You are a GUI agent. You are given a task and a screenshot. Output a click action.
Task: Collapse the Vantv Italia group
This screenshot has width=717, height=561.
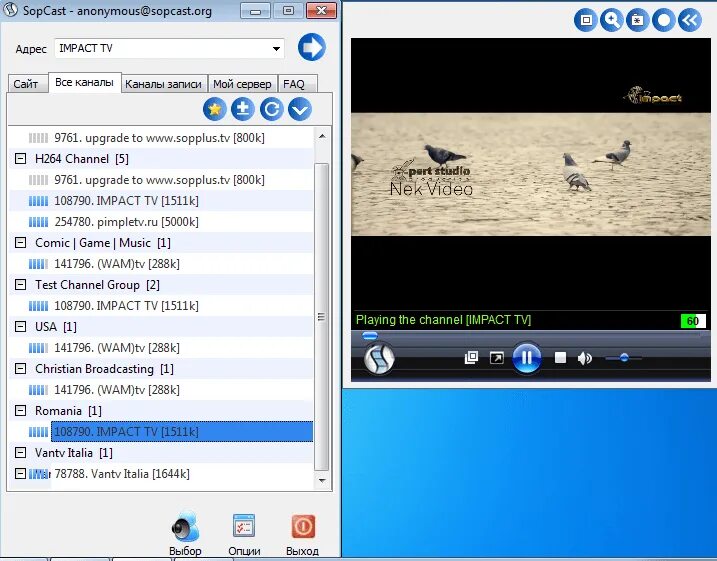pyautogui.click(x=20, y=453)
